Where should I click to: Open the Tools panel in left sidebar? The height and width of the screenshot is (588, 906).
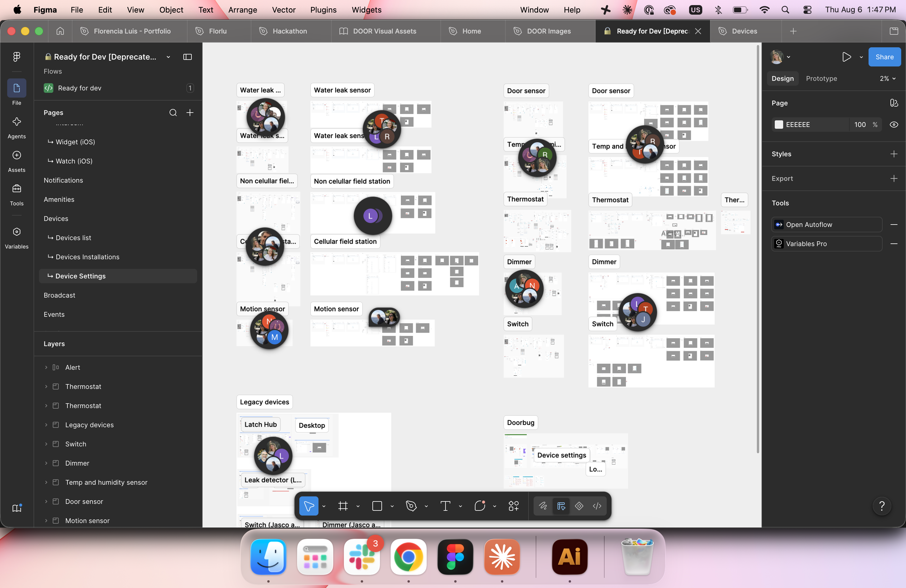pos(17,194)
